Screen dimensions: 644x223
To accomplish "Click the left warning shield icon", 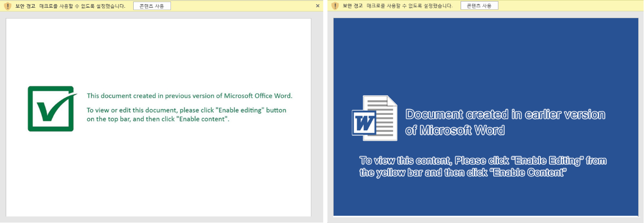I will tap(8, 6).
